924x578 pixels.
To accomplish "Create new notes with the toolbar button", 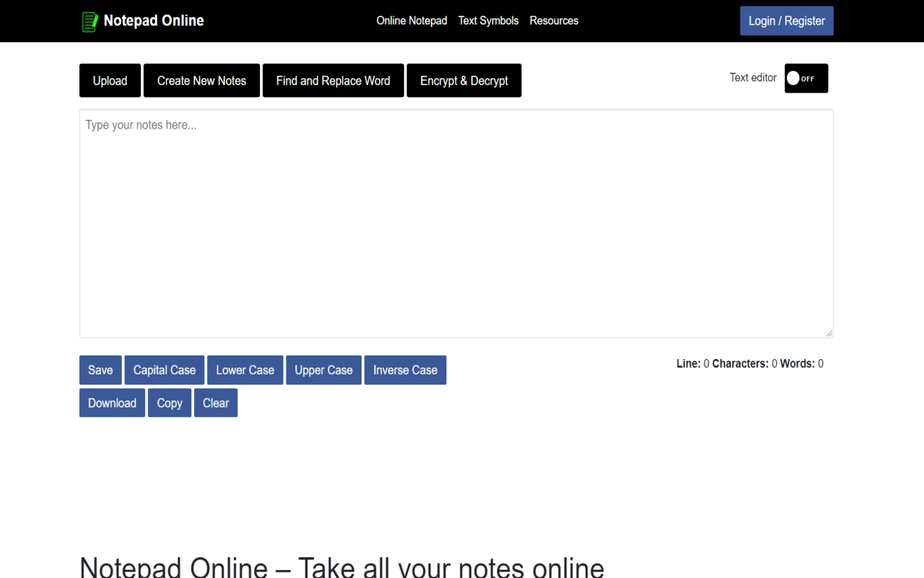I will [201, 80].
